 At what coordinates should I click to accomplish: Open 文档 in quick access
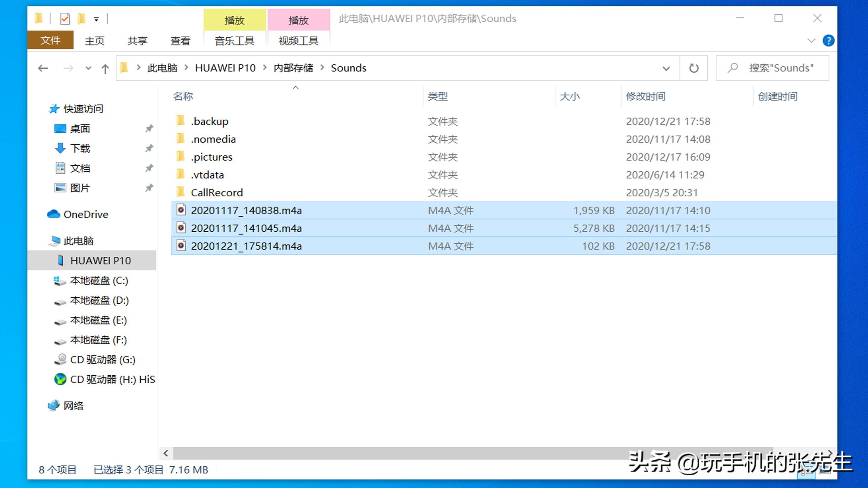(x=80, y=168)
